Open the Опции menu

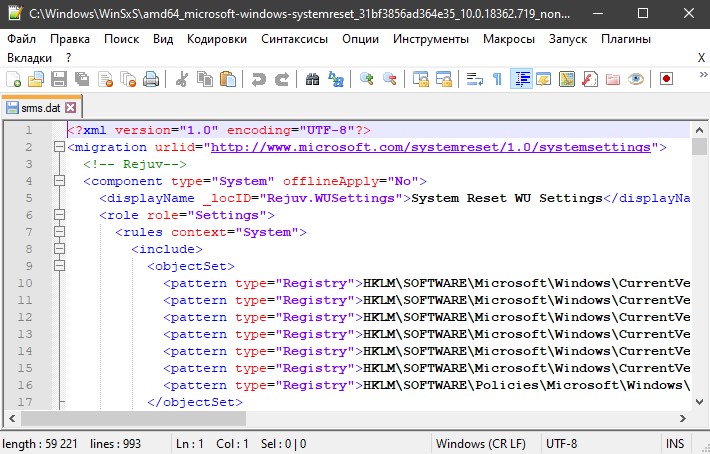pyautogui.click(x=360, y=39)
